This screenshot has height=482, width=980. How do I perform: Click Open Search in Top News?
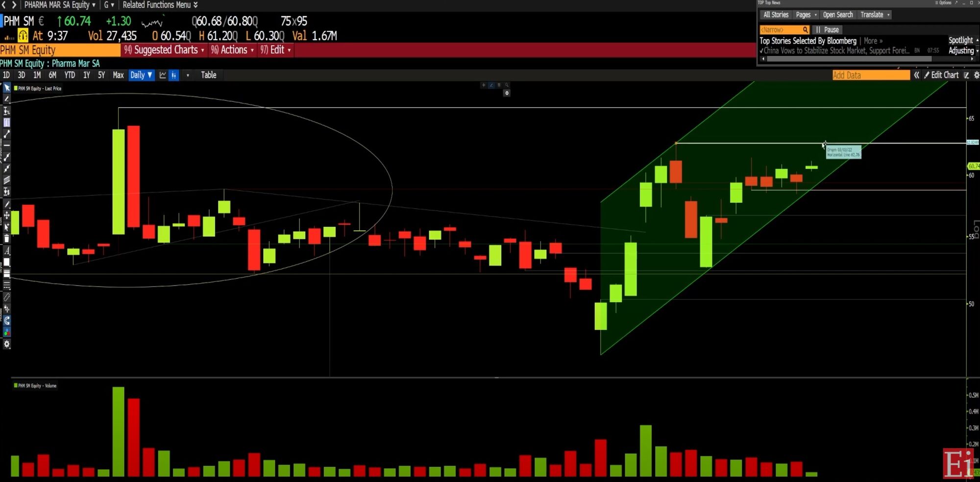tap(838, 15)
